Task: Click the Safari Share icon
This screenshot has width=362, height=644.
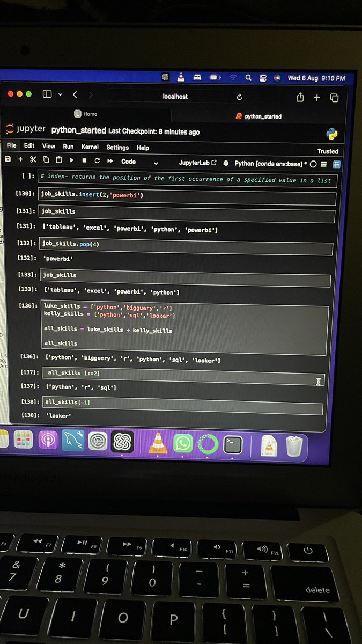Action: (300, 97)
